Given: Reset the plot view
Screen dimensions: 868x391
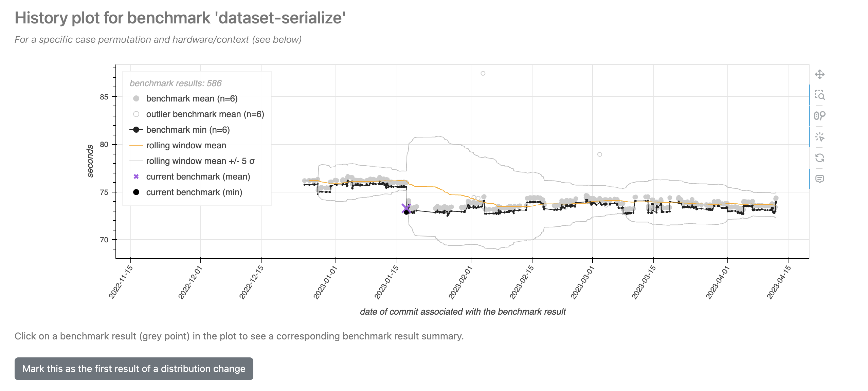Looking at the screenshot, I should 819,158.
